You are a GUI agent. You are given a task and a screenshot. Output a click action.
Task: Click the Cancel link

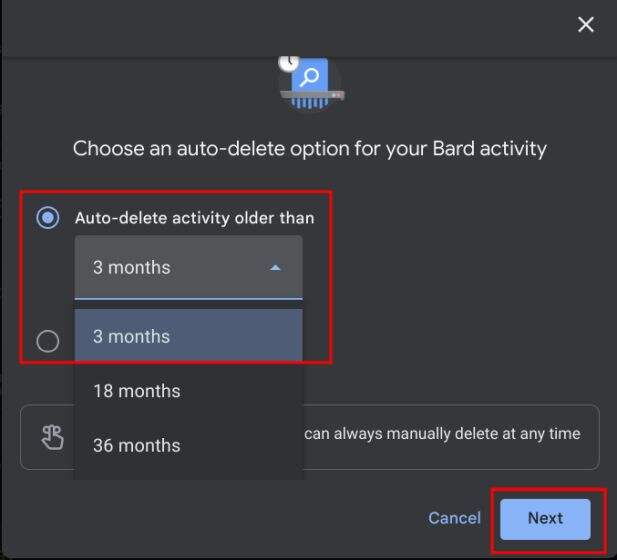(x=454, y=518)
